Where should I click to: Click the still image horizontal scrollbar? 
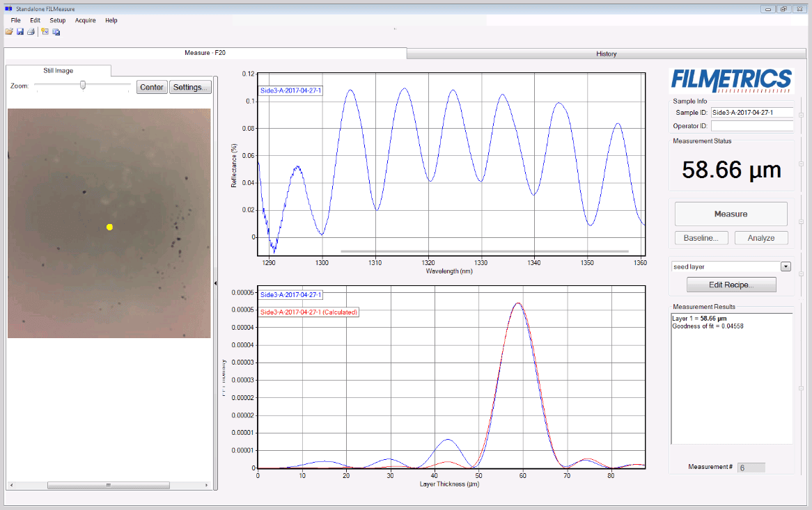pos(108,486)
